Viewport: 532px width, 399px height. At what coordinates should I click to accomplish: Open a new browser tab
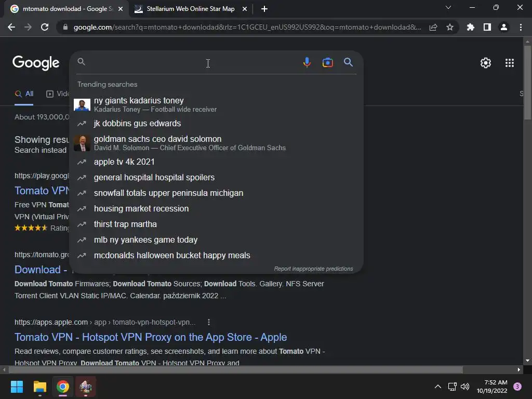tap(264, 9)
